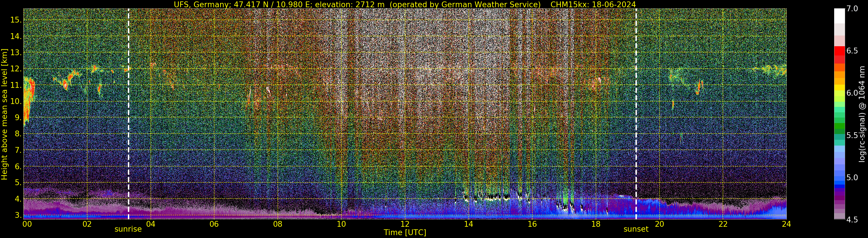Click the '06' time tick label
The image size is (868, 238).
click(214, 224)
